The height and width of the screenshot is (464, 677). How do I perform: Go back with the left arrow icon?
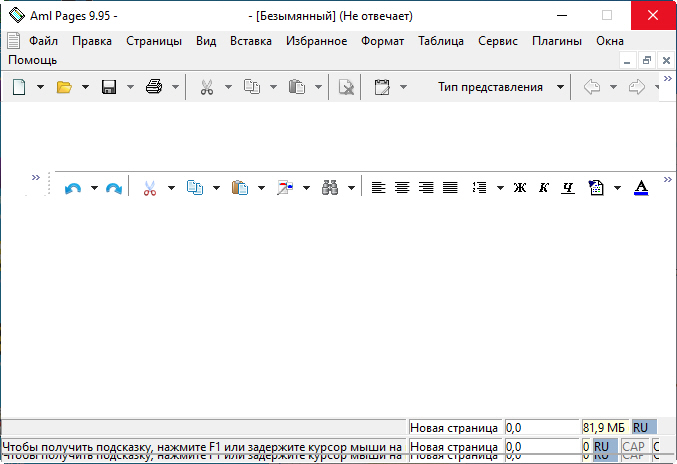pyautogui.click(x=592, y=87)
